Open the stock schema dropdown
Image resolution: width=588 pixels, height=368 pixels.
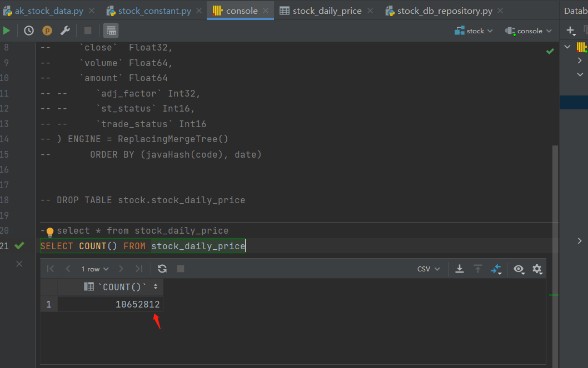pyautogui.click(x=474, y=31)
